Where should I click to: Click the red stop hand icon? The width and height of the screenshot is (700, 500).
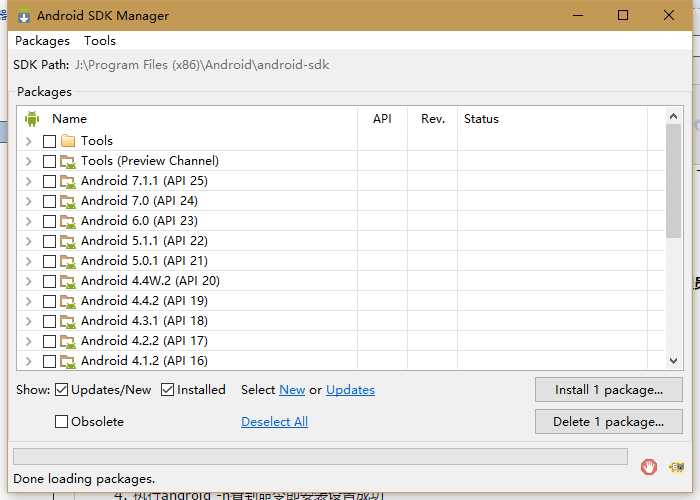[649, 467]
